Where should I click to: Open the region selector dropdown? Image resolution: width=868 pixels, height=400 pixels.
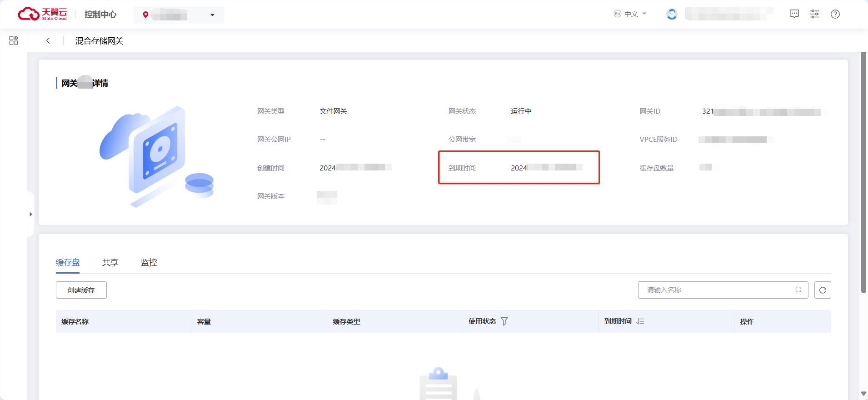pos(179,15)
